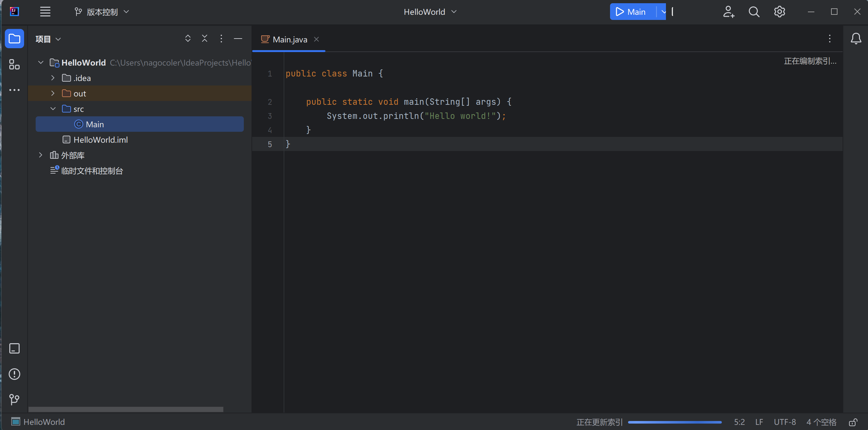Click the indexing progress bar in status bar
This screenshot has height=430, width=868.
point(675,422)
